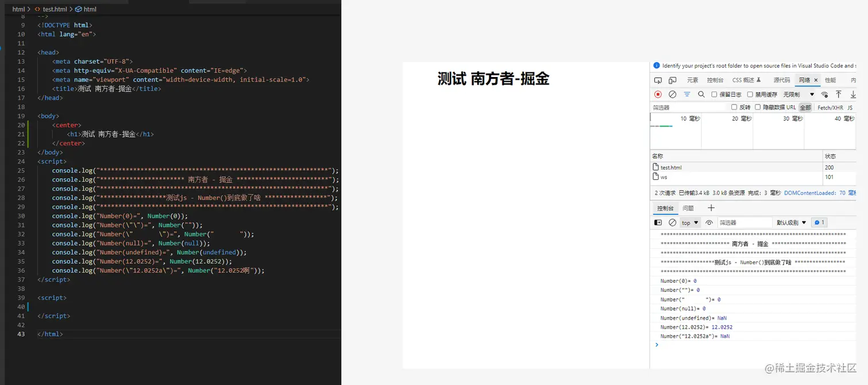
Task: Toggle the network filter funnel icon
Action: click(687, 94)
